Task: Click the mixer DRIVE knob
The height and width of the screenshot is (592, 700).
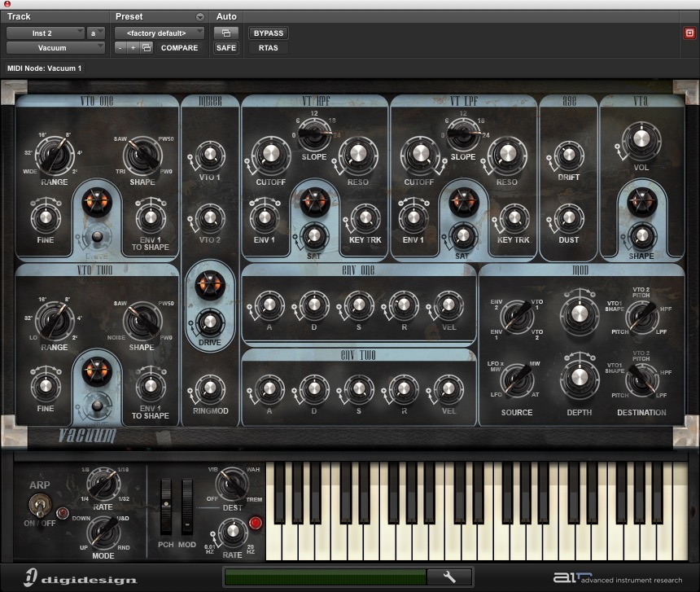Action: click(x=209, y=322)
